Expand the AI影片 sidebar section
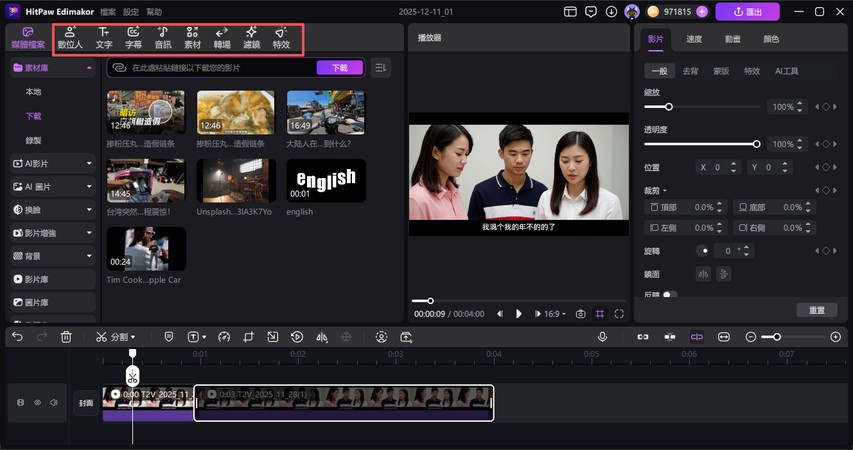853x450 pixels. [x=52, y=162]
